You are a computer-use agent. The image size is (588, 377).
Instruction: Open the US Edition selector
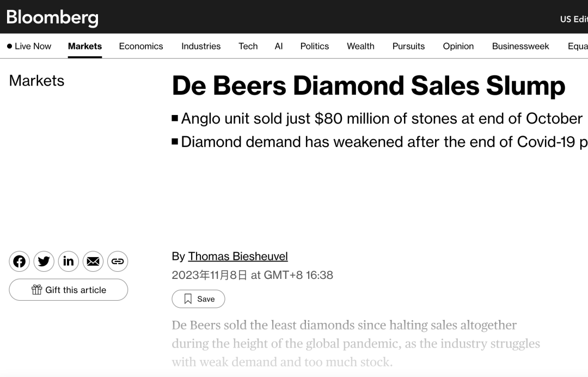click(574, 19)
